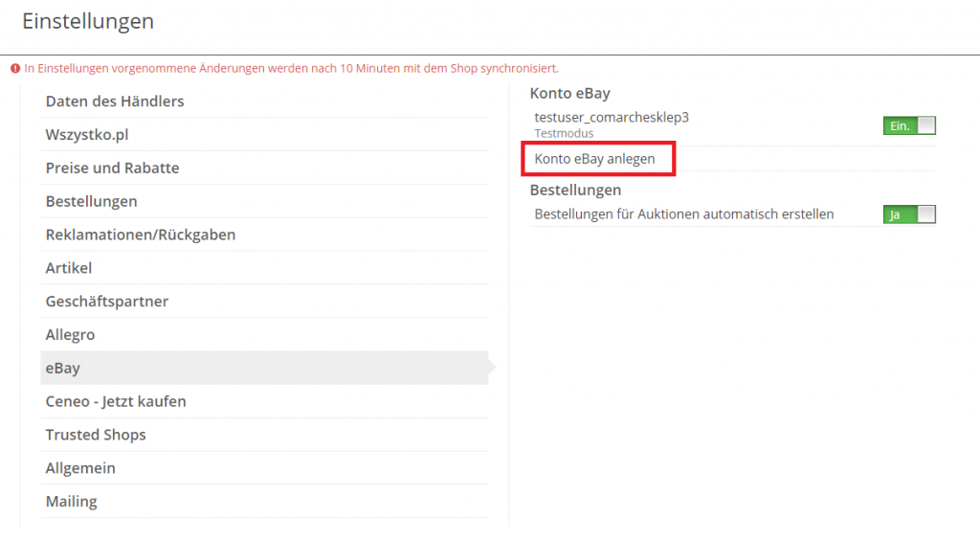Open Trusted Shops settings

pyautogui.click(x=264, y=435)
